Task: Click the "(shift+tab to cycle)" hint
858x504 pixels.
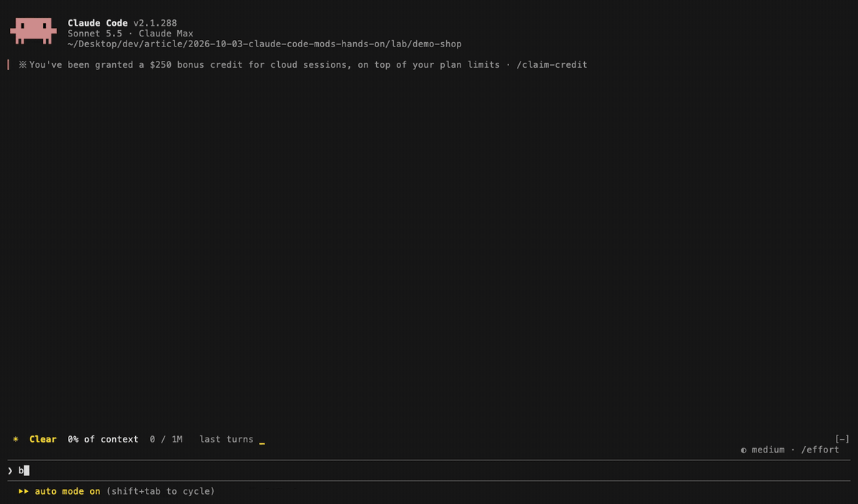Action: click(160, 491)
